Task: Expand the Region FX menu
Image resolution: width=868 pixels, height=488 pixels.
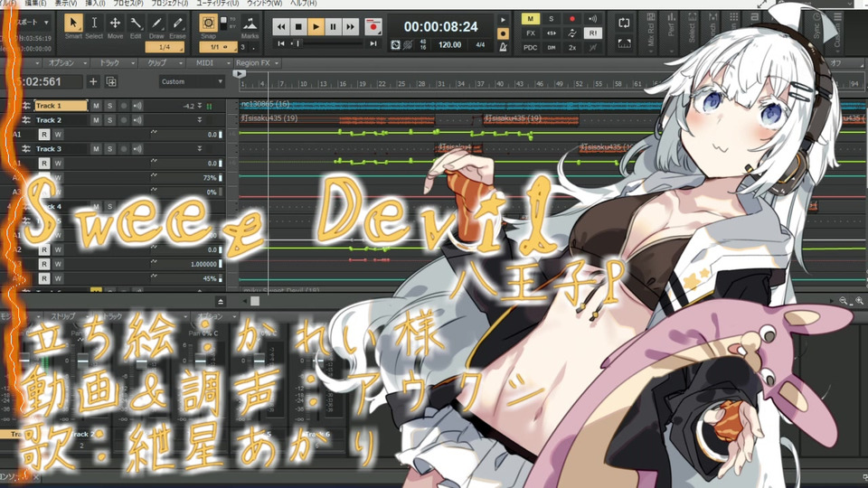Action: click(x=257, y=63)
